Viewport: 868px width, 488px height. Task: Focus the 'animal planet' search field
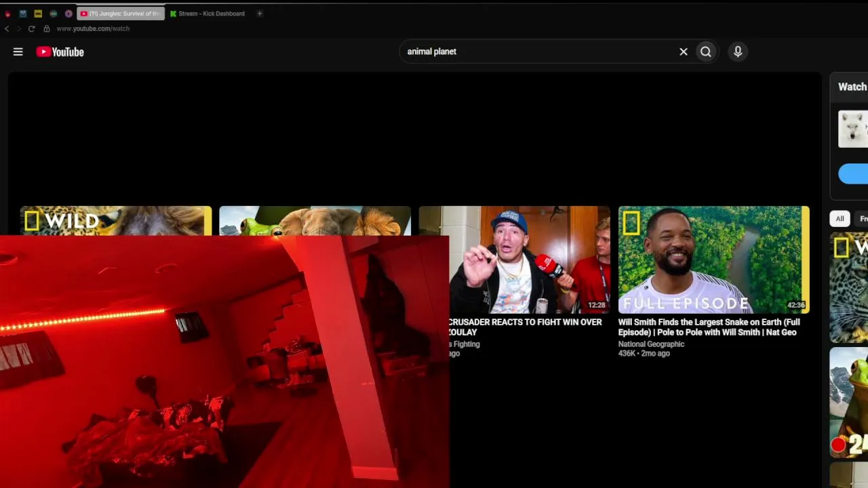[539, 52]
